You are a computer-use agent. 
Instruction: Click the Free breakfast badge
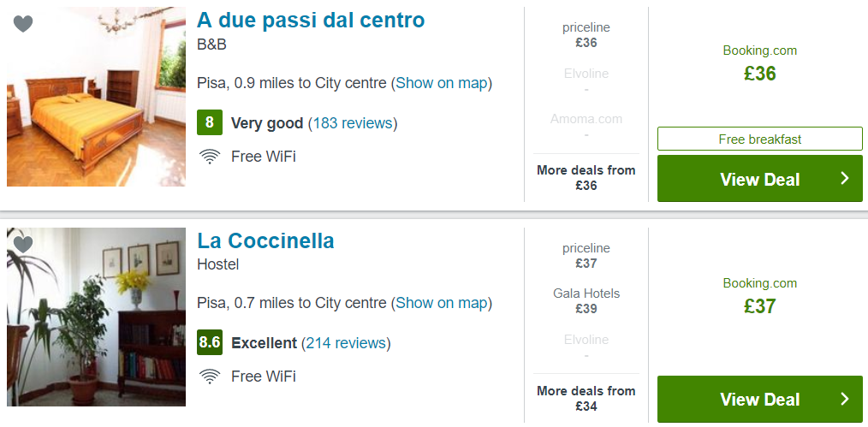click(x=759, y=139)
